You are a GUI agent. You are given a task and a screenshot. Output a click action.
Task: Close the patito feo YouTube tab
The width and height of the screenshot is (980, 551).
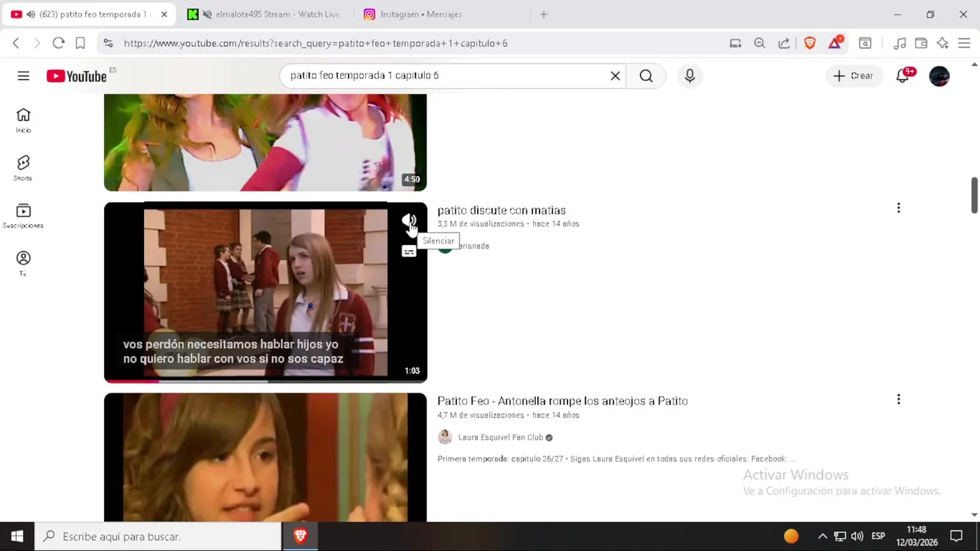[x=164, y=14]
